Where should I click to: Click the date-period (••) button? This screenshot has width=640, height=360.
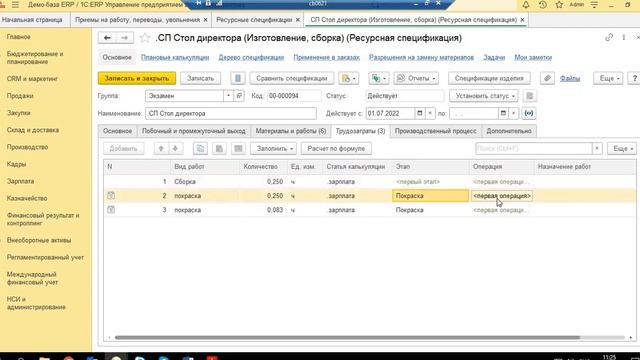click(529, 113)
